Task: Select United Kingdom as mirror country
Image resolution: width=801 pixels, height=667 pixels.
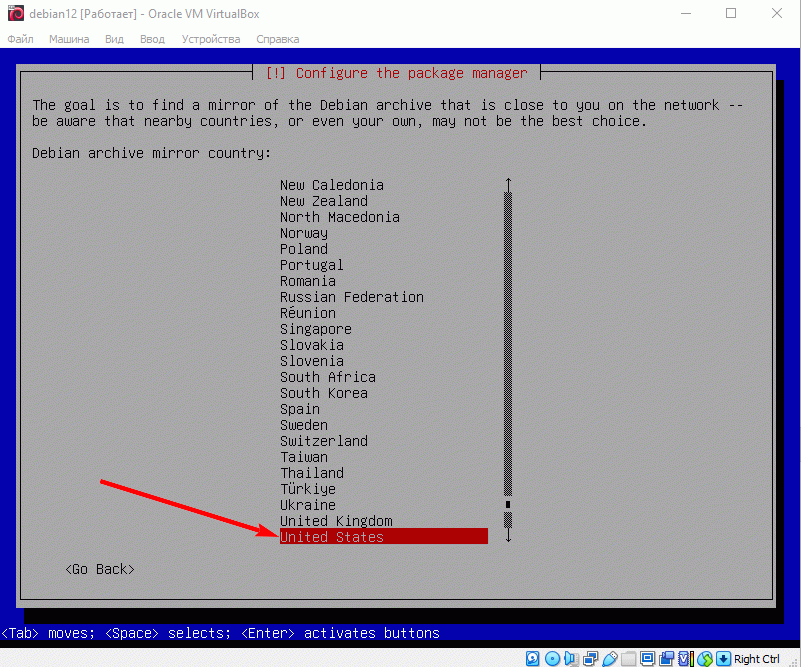Action: pos(336,521)
